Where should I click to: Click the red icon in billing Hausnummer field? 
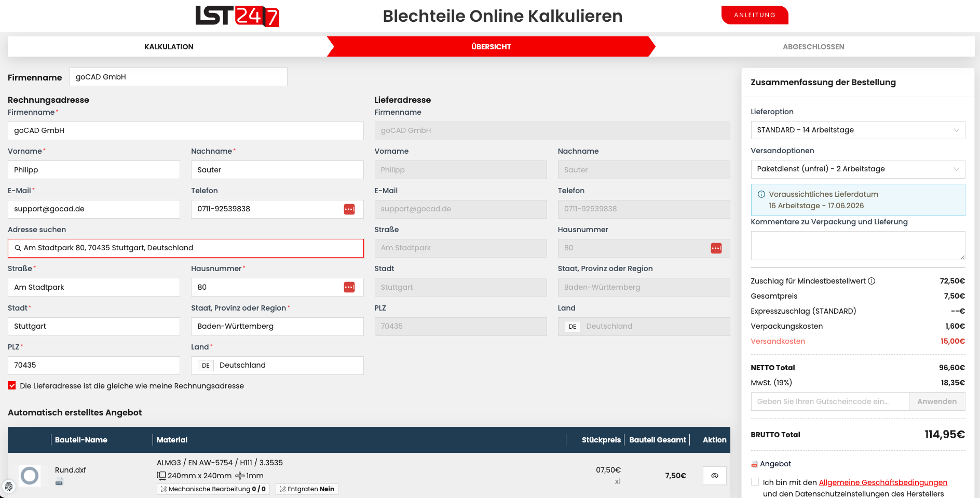tap(349, 287)
